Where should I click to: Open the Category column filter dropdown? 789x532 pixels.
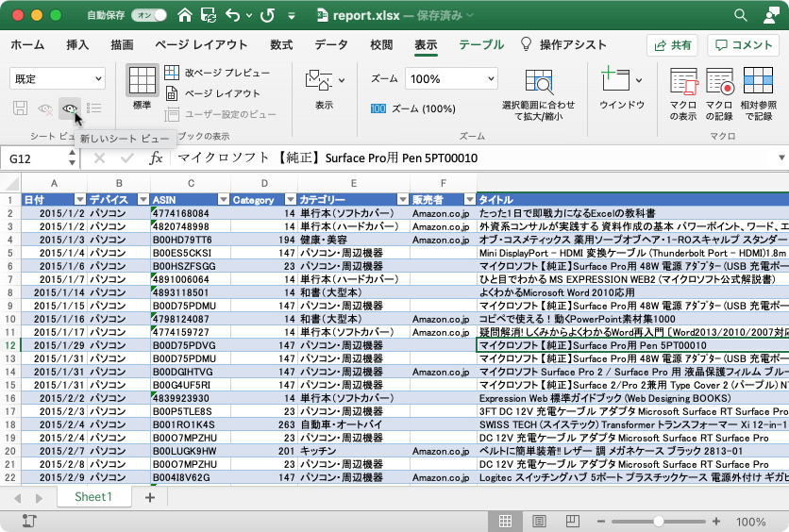291,200
